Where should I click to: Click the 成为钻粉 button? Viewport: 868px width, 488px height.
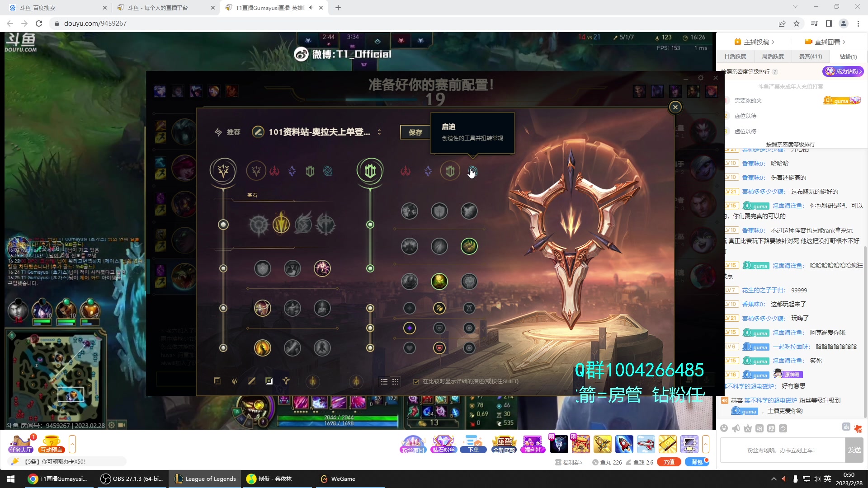(x=843, y=71)
